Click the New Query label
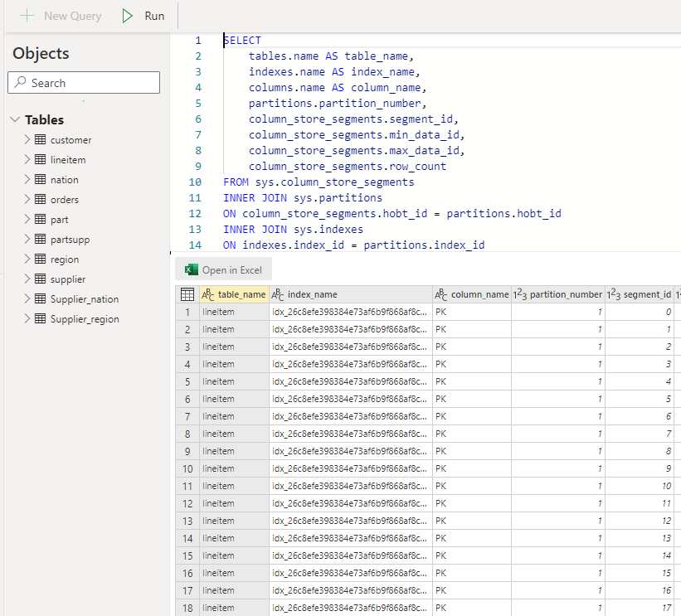This screenshot has height=616, width=681. coord(72,16)
